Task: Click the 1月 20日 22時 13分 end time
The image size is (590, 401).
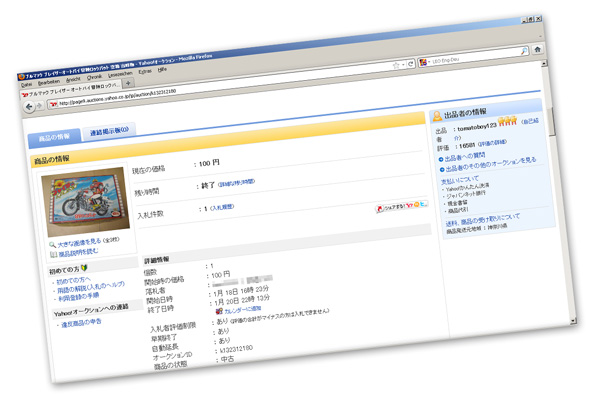Action: (242, 300)
